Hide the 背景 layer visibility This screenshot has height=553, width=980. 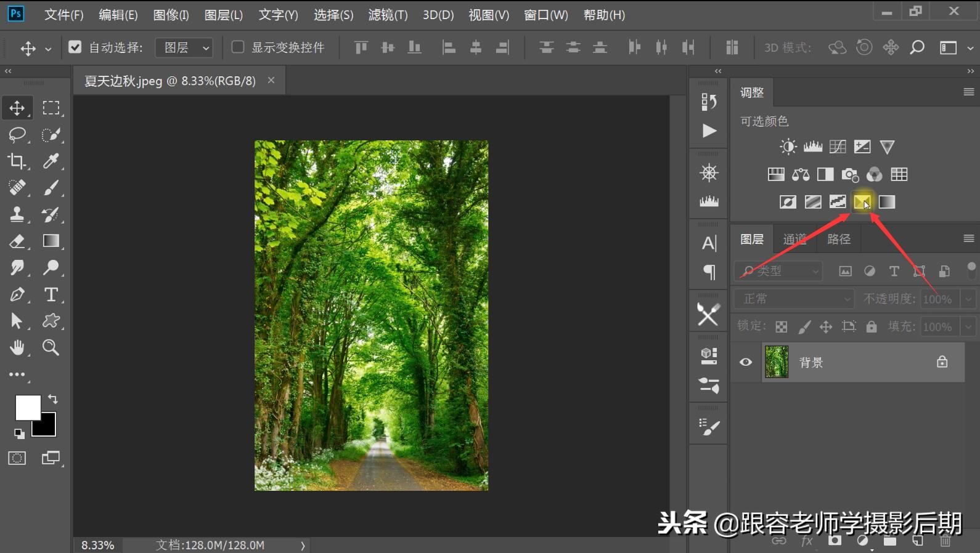746,362
